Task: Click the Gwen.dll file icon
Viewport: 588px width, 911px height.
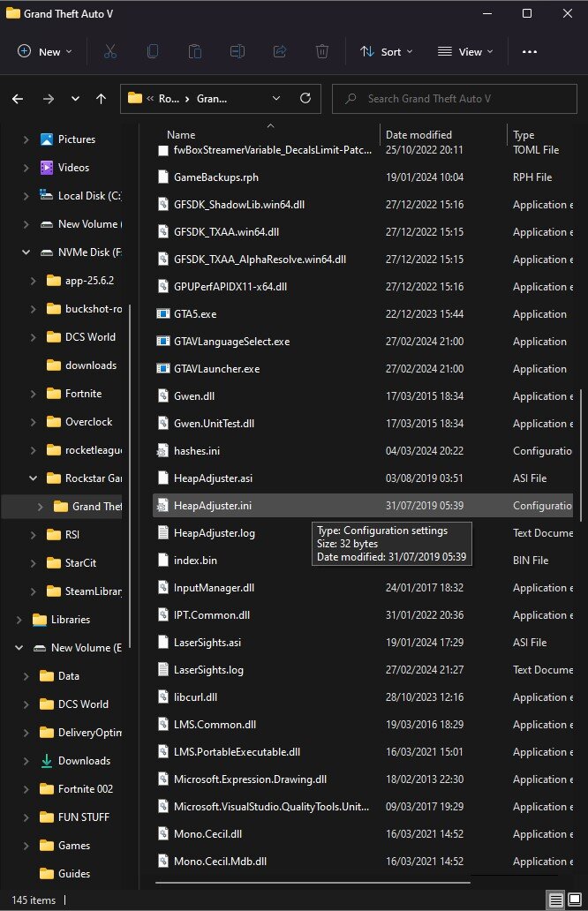Action: click(x=163, y=395)
